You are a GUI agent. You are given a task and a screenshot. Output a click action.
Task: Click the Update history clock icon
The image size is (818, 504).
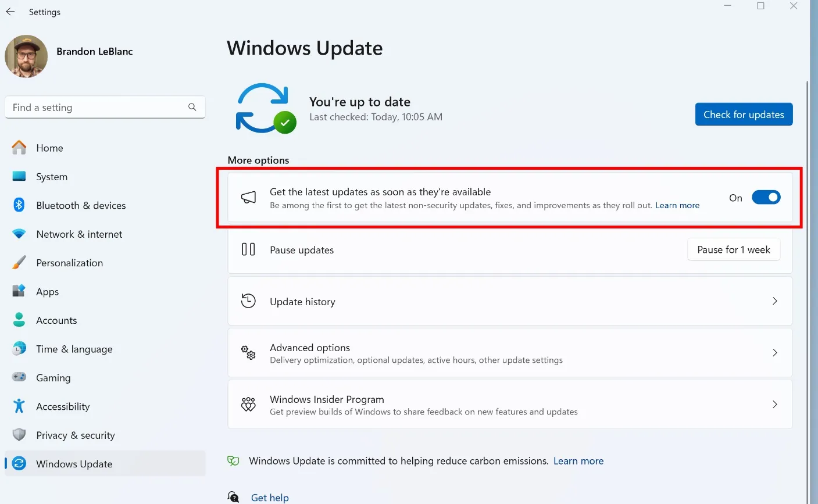[248, 301]
